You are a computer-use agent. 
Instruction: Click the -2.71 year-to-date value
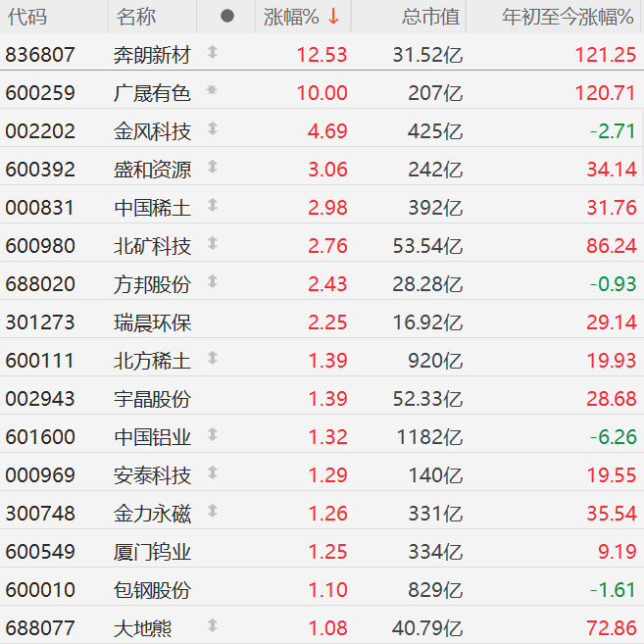[x=613, y=131]
